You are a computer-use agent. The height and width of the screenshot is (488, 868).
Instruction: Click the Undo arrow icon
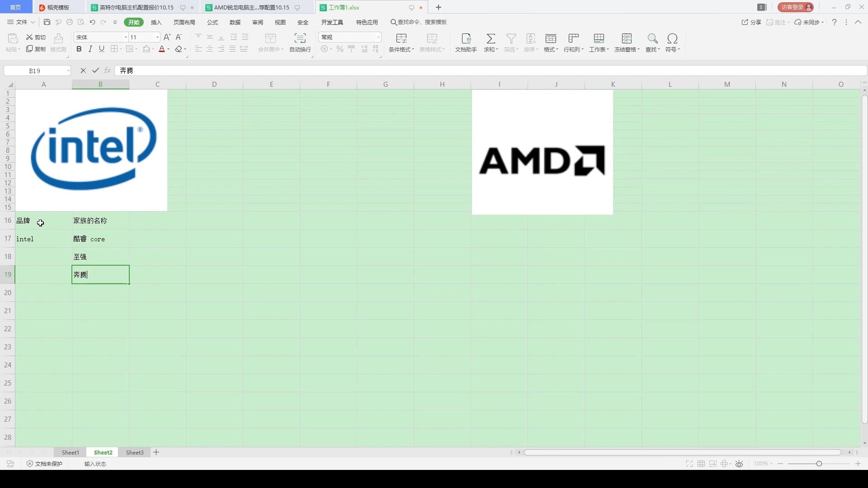coord(92,22)
